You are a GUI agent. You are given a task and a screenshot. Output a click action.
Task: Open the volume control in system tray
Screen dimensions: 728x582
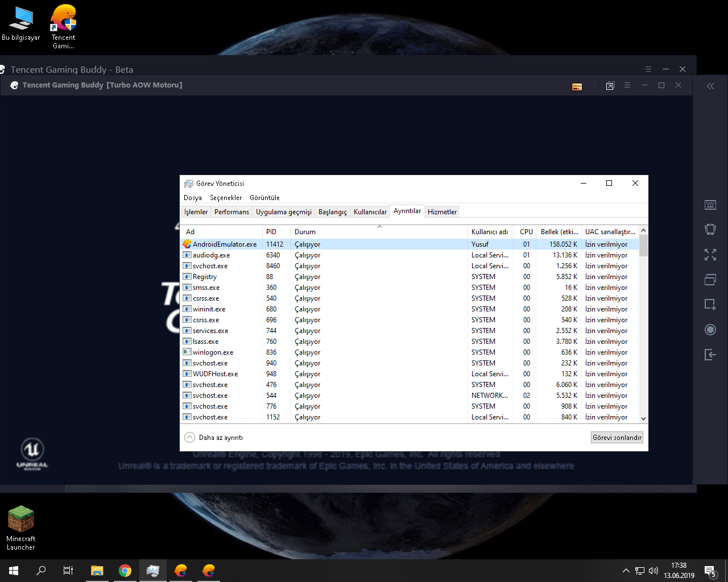653,571
